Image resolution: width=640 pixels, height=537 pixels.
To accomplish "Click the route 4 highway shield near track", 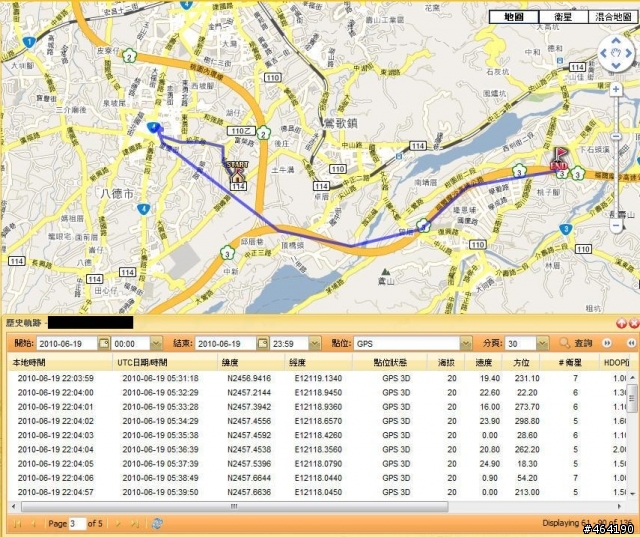I will point(153,127).
